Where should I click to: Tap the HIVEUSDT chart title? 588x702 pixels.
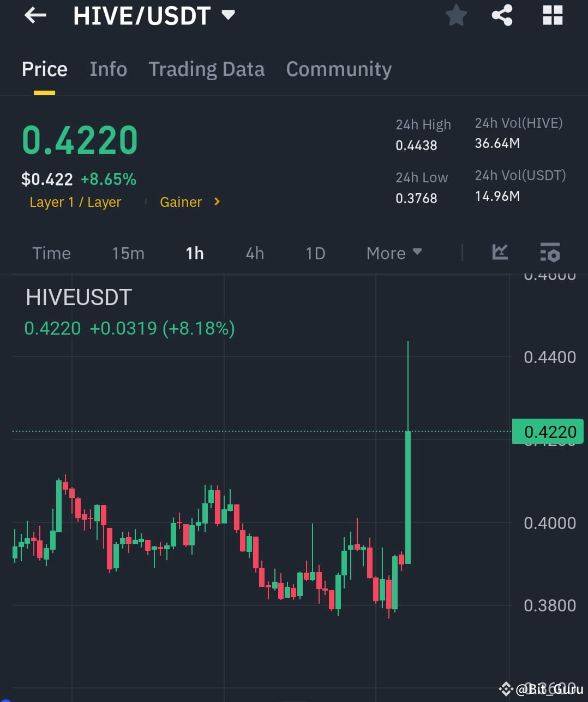click(79, 297)
